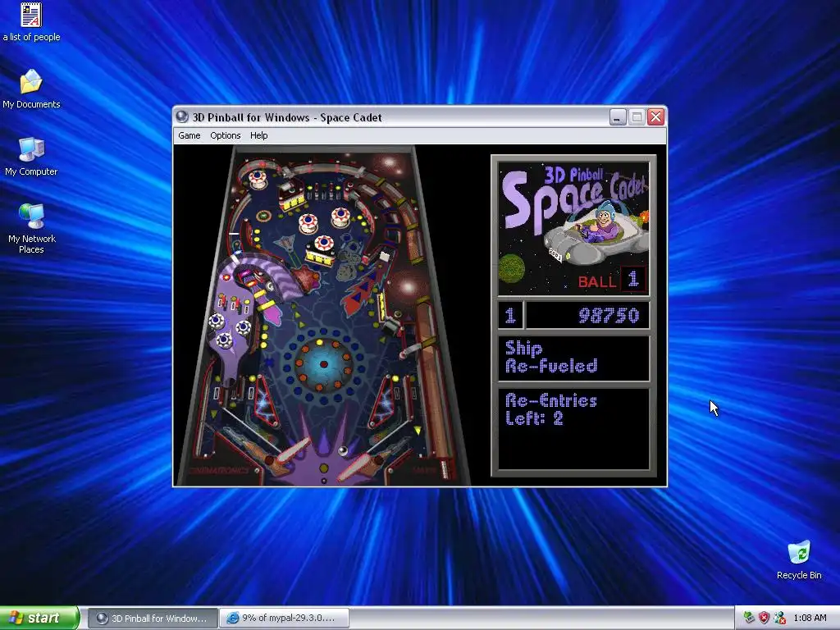This screenshot has height=630, width=840.
Task: Click the Space Cadet logo image
Action: pos(573,229)
